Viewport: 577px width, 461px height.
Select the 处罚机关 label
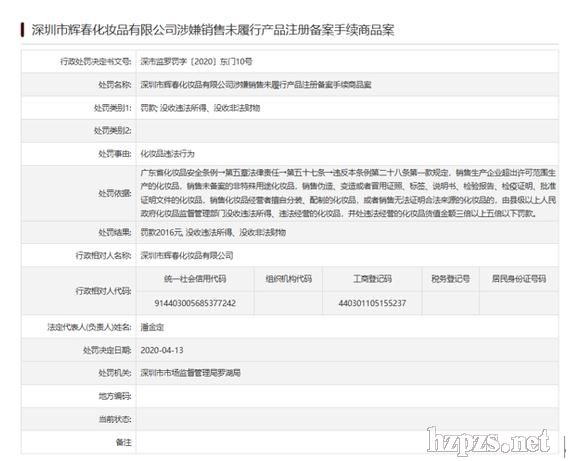point(114,373)
